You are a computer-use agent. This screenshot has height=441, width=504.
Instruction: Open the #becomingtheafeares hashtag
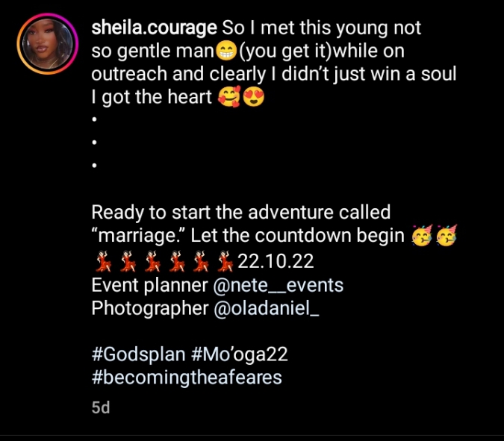[x=186, y=377]
